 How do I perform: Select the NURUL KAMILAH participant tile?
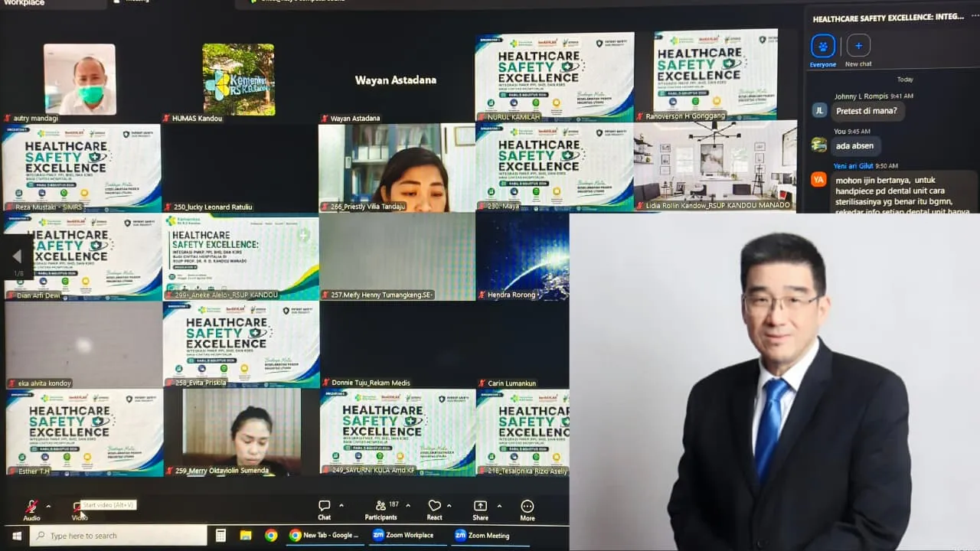[x=554, y=76]
